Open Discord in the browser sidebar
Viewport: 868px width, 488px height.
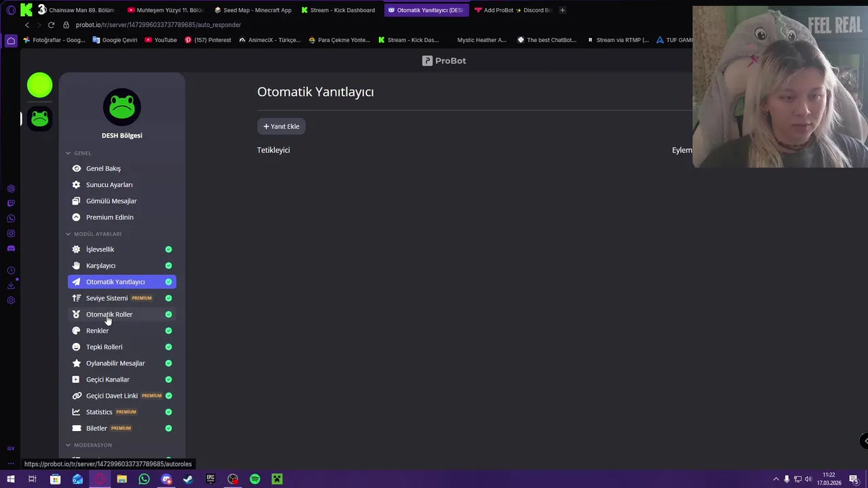click(11, 248)
